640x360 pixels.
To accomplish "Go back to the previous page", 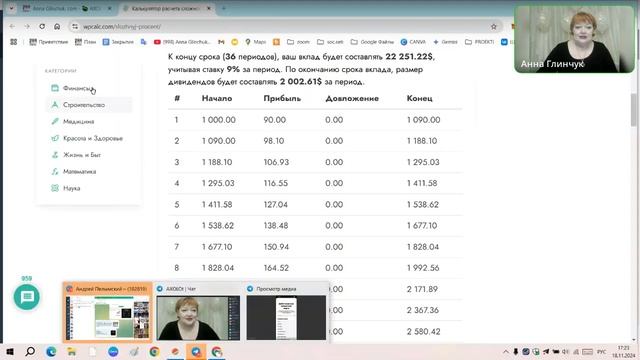I will (x=12, y=27).
